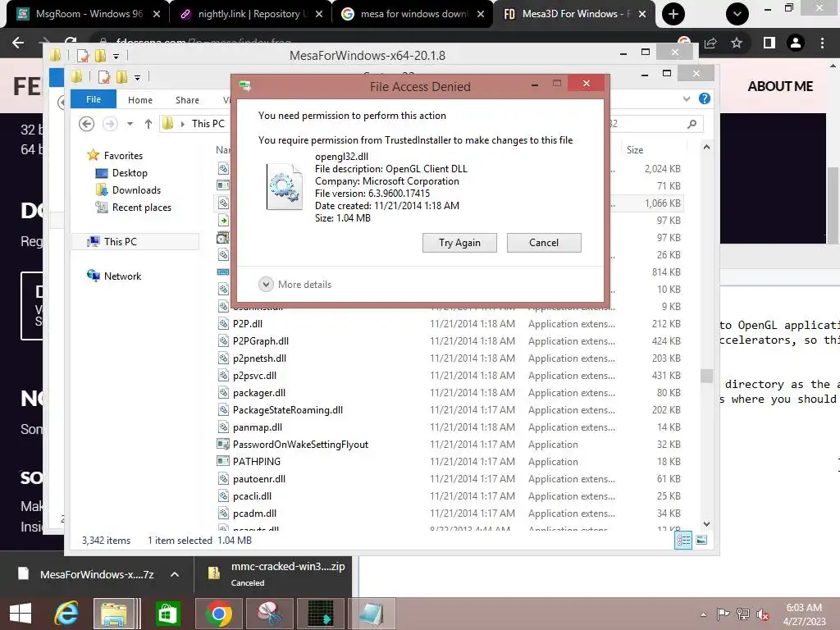Select packager.dll file
The height and width of the screenshot is (630, 840).
click(258, 393)
